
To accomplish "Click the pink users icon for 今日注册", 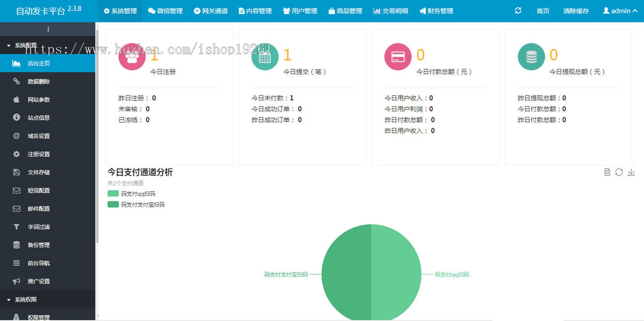I will [x=132, y=56].
